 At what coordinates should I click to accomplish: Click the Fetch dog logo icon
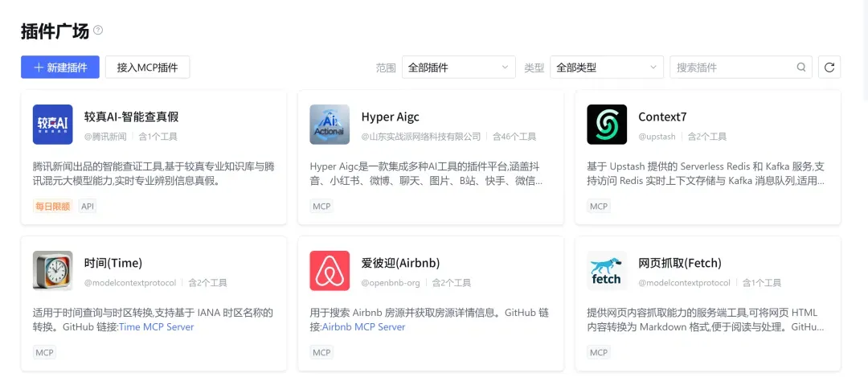tap(607, 271)
